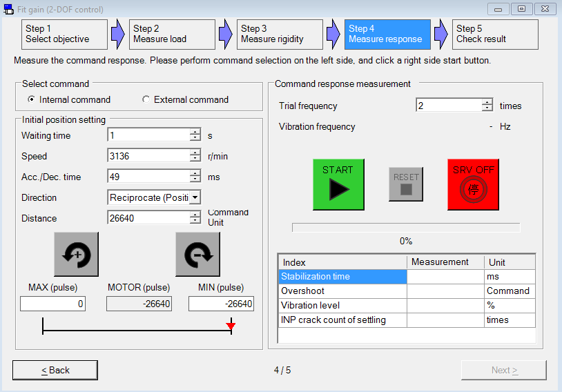This screenshot has width=562, height=392.
Task: Increase Waiting time spinner up arrow
Action: (x=195, y=132)
